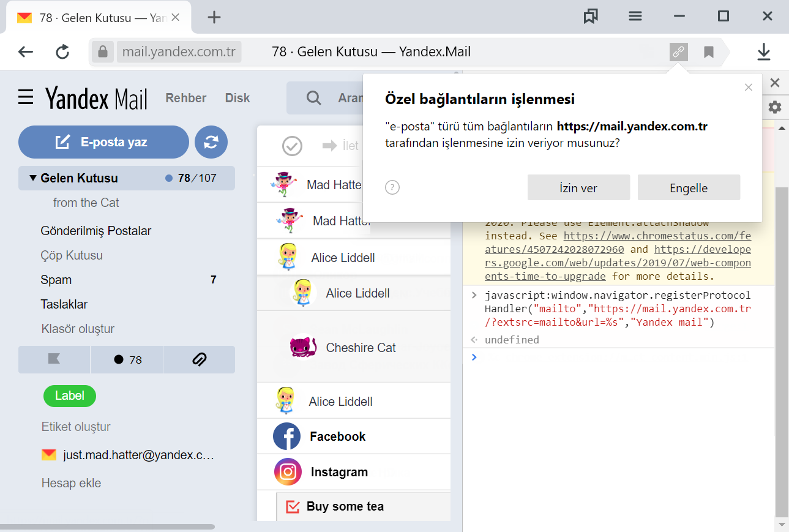Viewport: 789px width, 532px height.
Task: Select all messages with the checkmark circle
Action: pos(292,146)
